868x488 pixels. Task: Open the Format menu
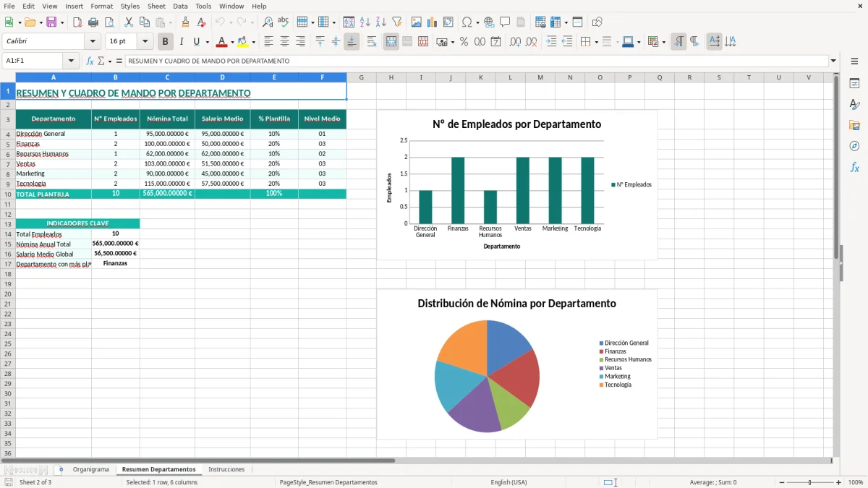(x=101, y=6)
